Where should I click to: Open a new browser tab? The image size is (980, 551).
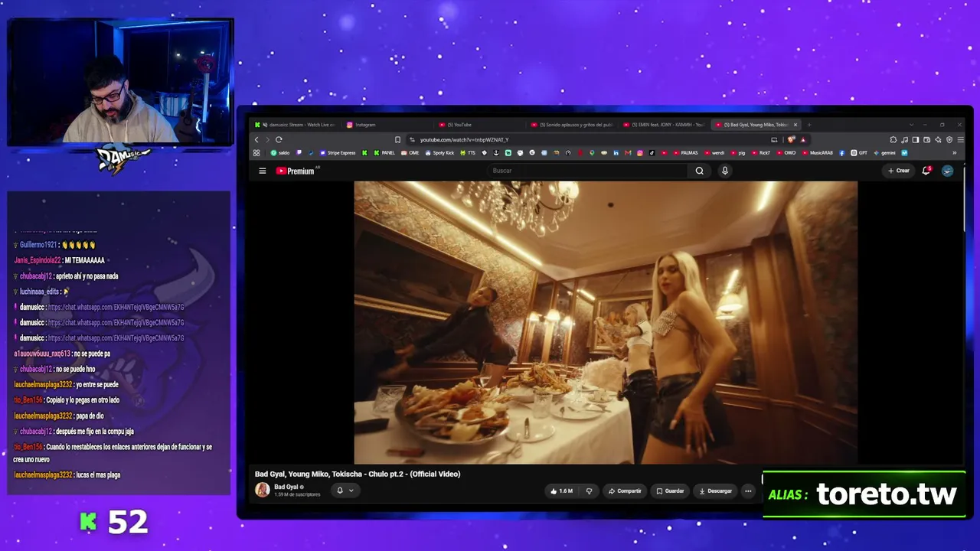(x=809, y=125)
